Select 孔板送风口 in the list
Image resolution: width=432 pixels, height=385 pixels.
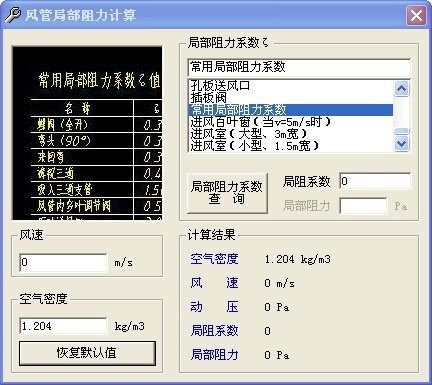tap(290, 86)
